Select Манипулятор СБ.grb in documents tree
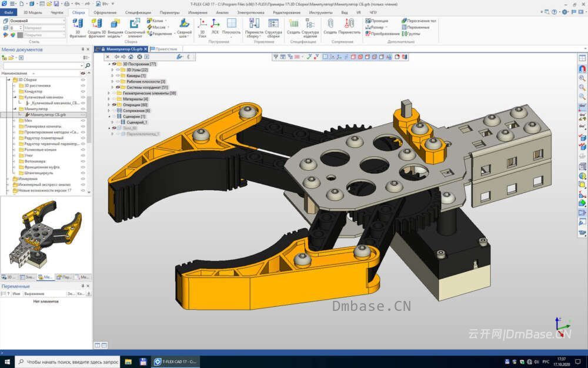 (x=48, y=115)
